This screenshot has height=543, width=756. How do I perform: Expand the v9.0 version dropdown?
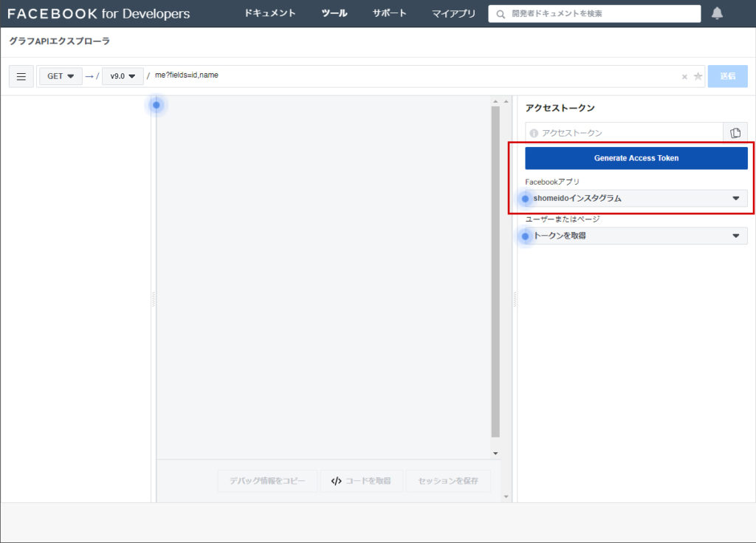[x=123, y=76]
